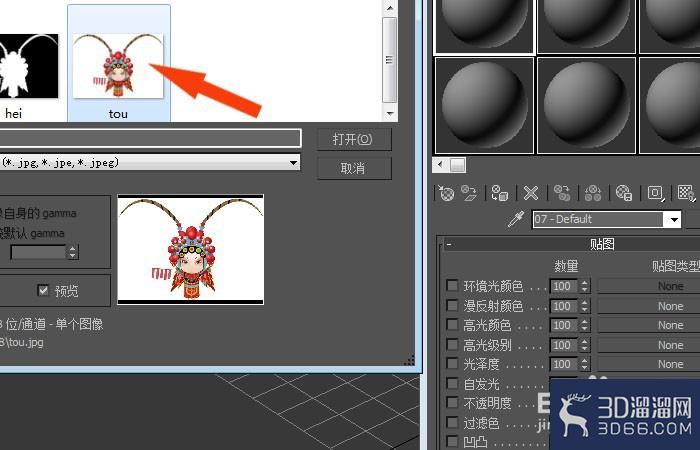Click the Get Material icon

(446, 193)
